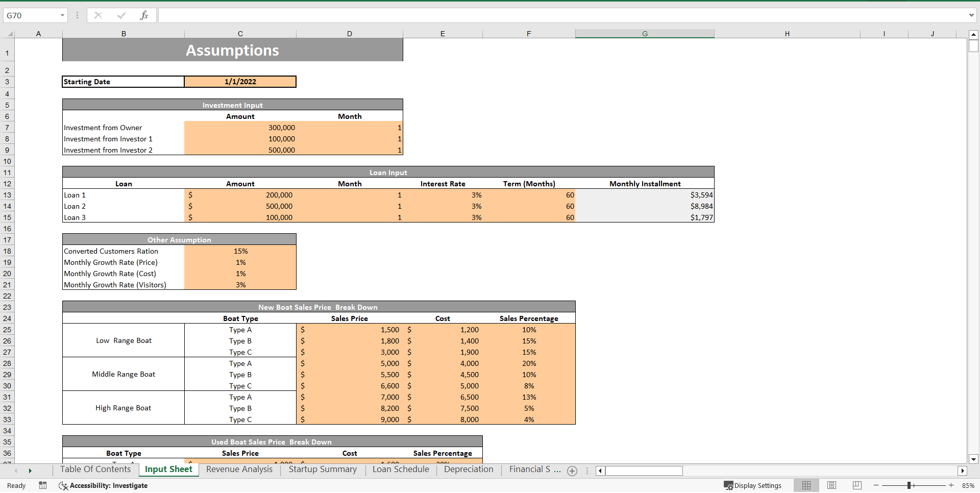Click column G header to select it

pos(645,33)
